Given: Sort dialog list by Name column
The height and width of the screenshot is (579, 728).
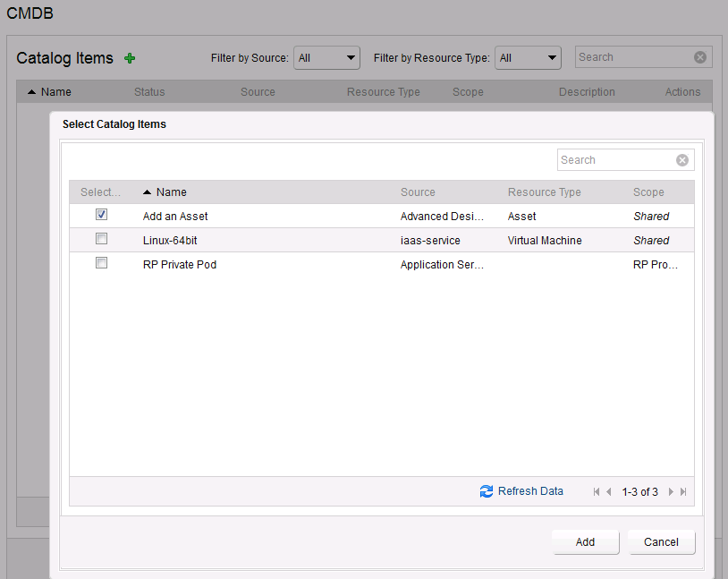Looking at the screenshot, I should 172,192.
